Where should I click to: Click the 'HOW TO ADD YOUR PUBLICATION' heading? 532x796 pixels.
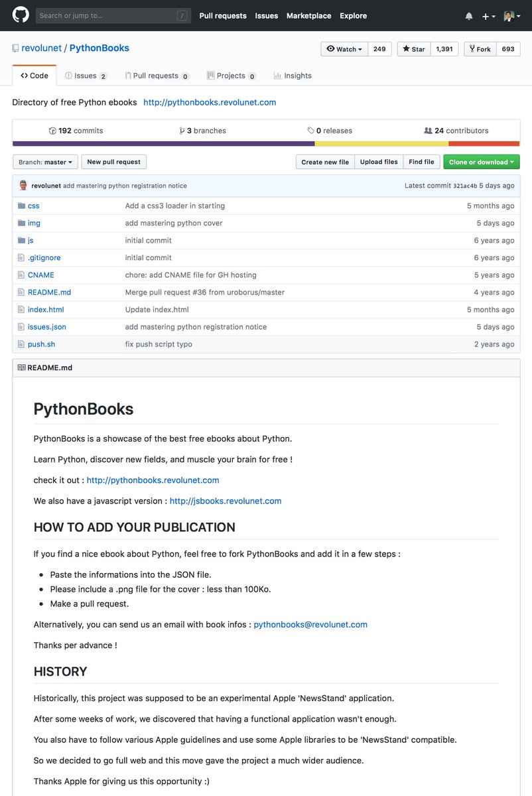(135, 527)
